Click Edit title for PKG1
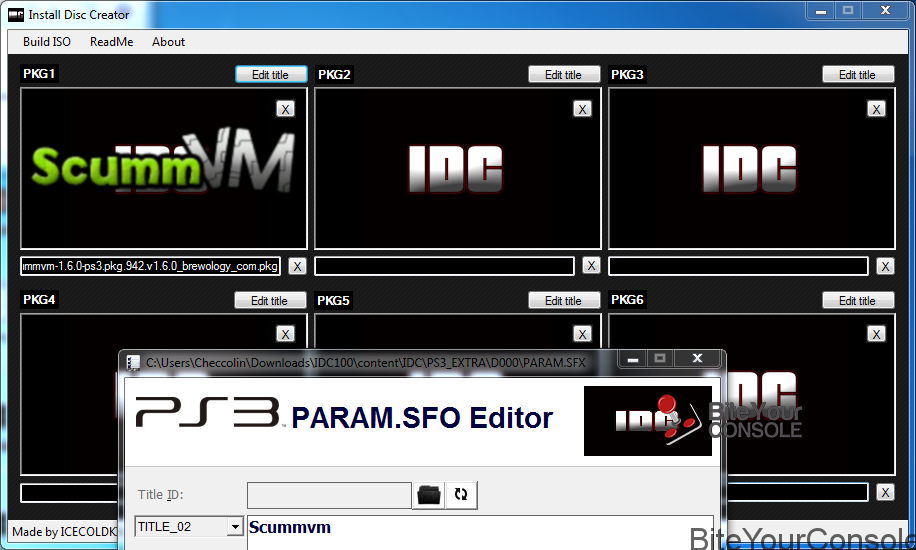The height and width of the screenshot is (550, 916). [x=270, y=74]
